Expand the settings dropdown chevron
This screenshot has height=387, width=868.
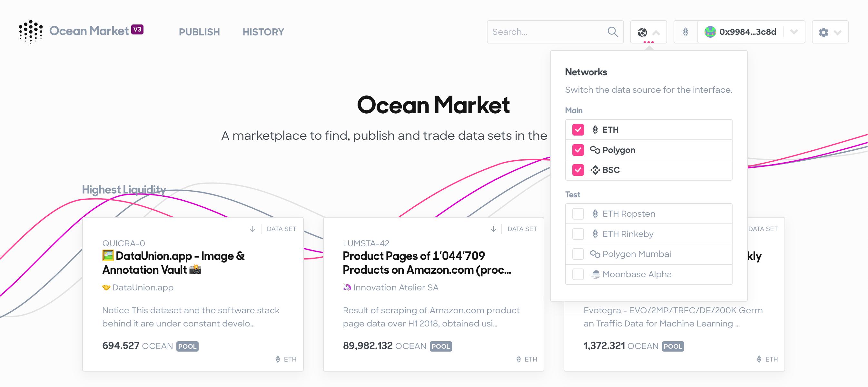tap(838, 33)
